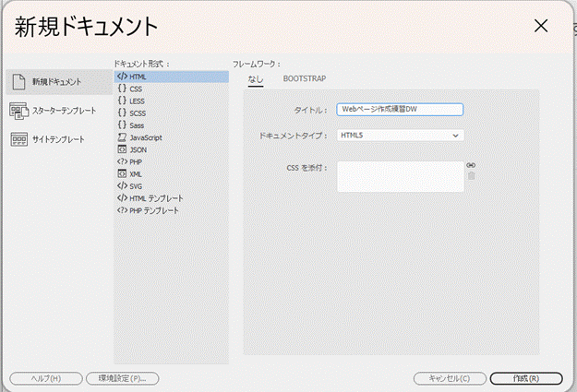Click the trash icon beside CSS box
The image size is (577, 392).
point(471,175)
